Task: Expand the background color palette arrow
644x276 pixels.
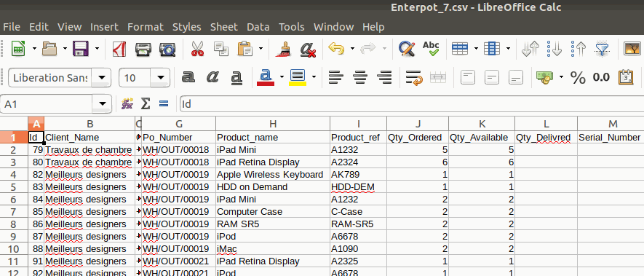Action: [314, 77]
